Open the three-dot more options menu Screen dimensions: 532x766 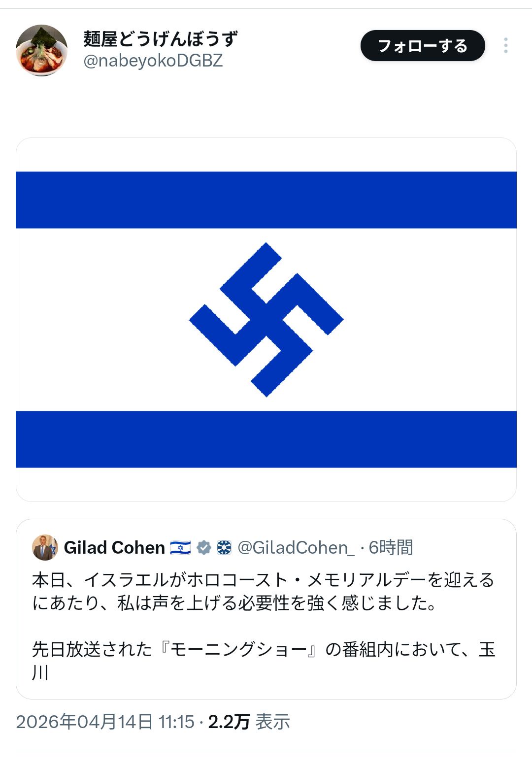point(505,46)
